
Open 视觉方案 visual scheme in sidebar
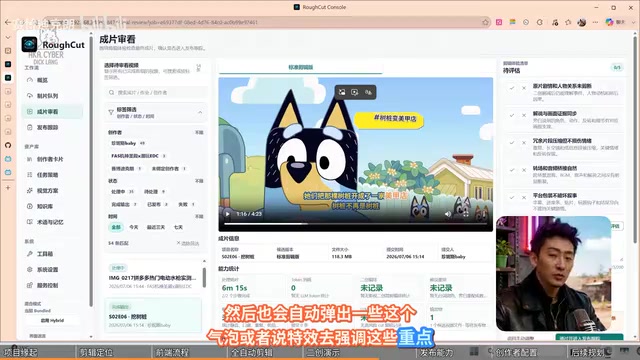[x=52, y=191]
